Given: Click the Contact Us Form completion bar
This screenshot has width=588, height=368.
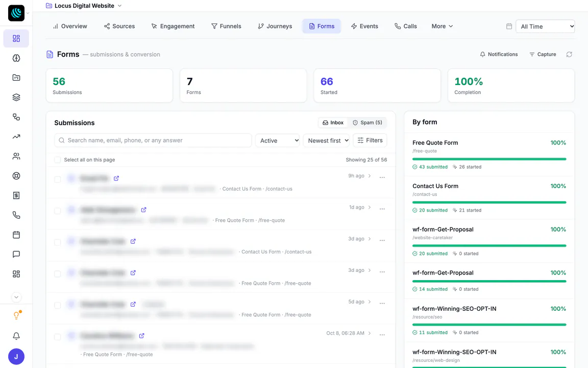Looking at the screenshot, I should click(x=489, y=202).
